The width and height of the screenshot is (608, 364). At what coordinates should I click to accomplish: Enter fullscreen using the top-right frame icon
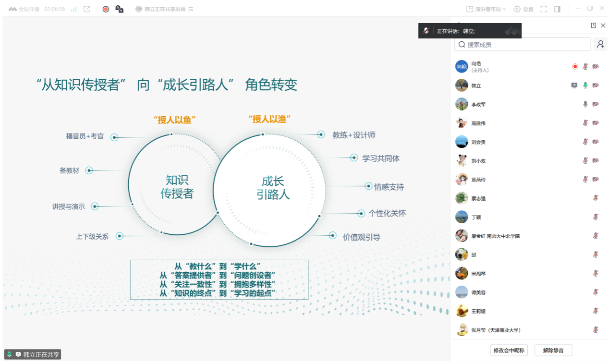544,9
